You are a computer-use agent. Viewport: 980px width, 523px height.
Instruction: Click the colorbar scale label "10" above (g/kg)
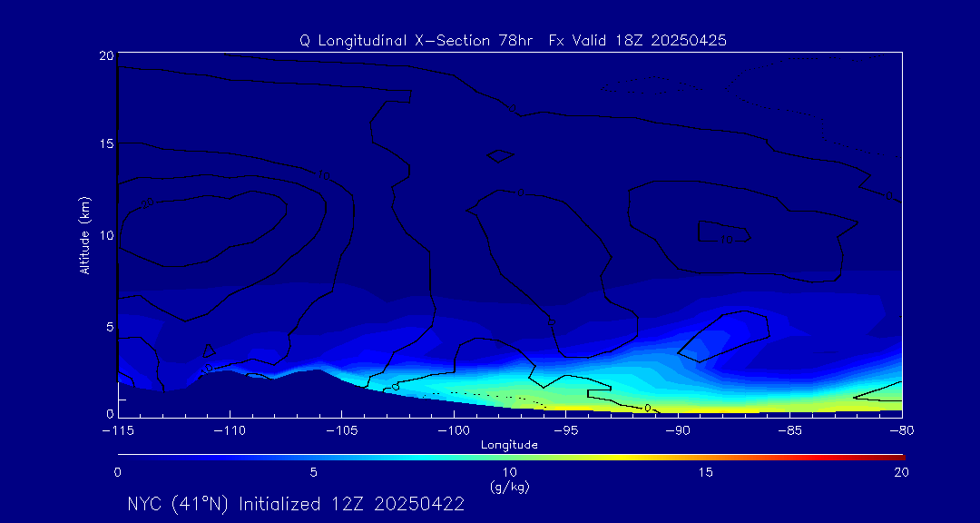(x=509, y=474)
